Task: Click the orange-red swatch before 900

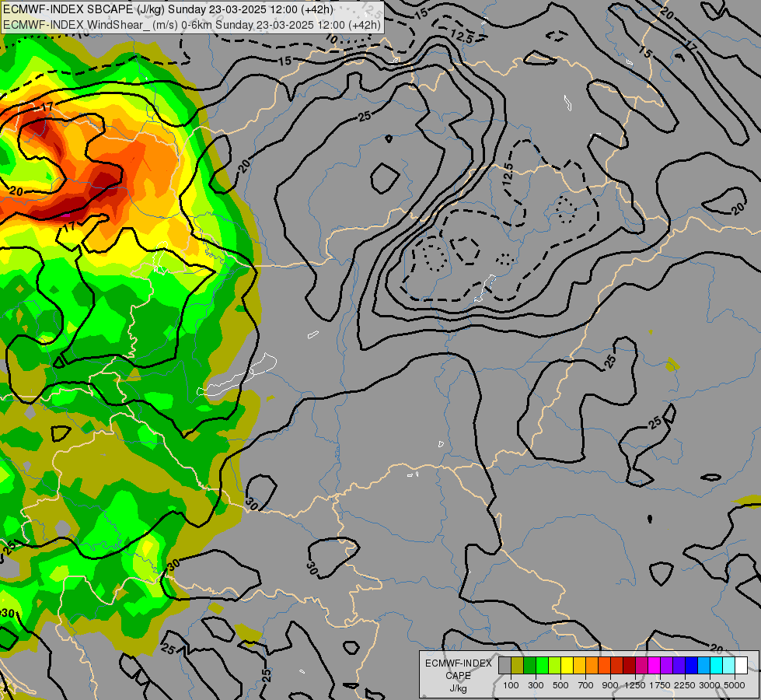Action: point(604,665)
